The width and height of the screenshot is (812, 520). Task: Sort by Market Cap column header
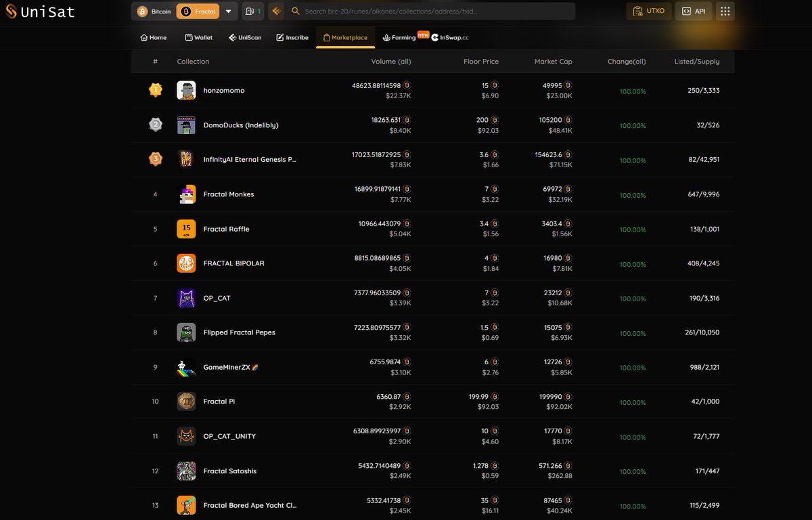point(553,62)
